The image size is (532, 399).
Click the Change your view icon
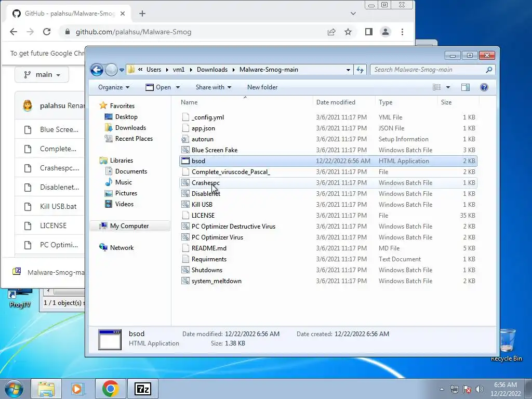tap(436, 87)
